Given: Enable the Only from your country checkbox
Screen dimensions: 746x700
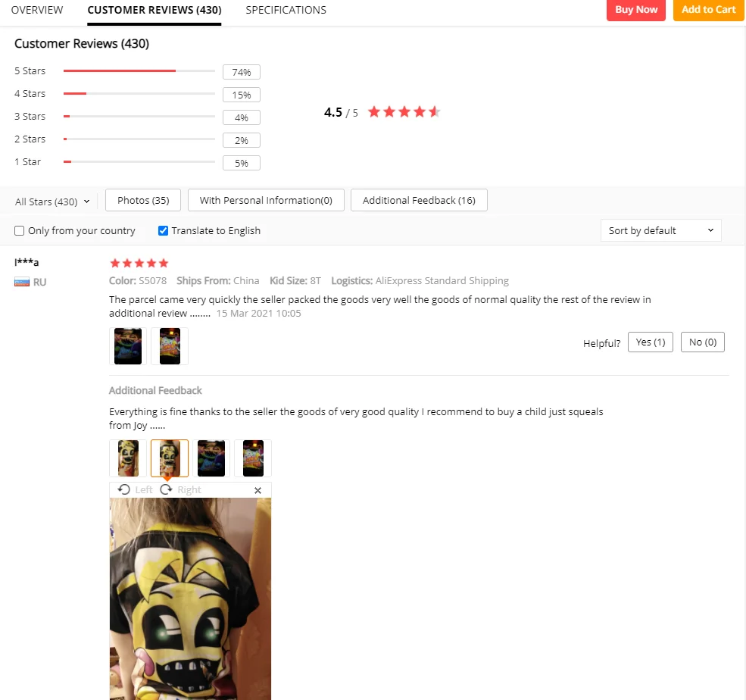Looking at the screenshot, I should click(x=20, y=231).
